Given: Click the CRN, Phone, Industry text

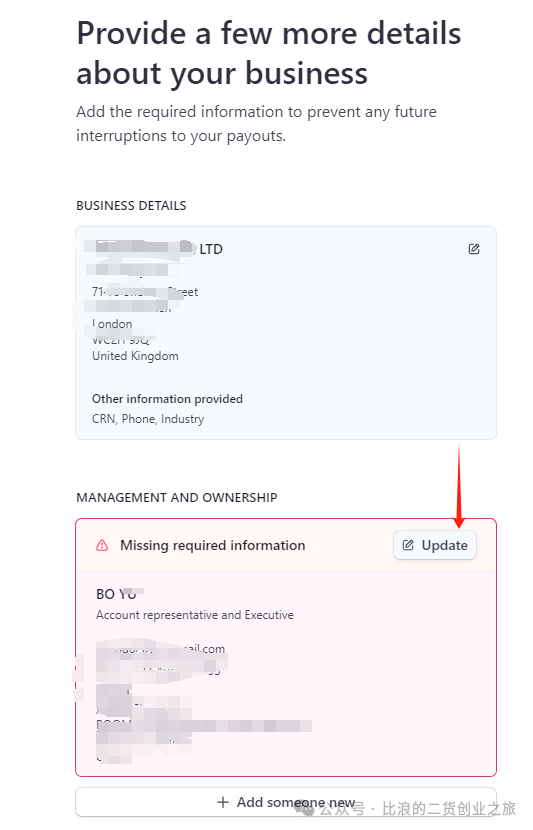Looking at the screenshot, I should tap(148, 419).
